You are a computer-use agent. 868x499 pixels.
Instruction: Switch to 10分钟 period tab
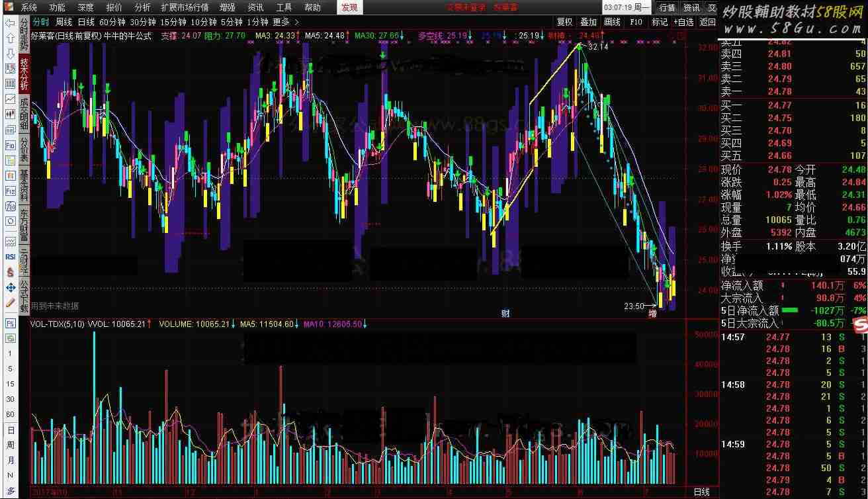[204, 22]
